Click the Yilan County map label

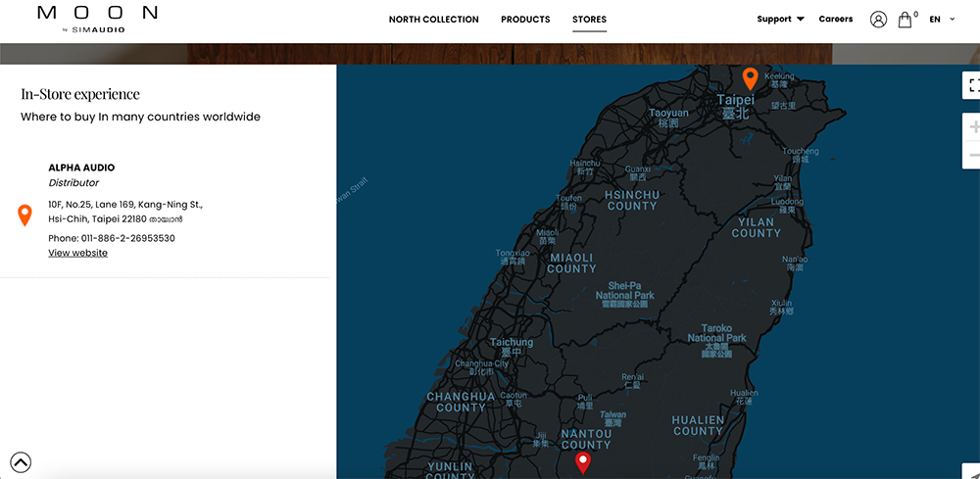pos(757,227)
